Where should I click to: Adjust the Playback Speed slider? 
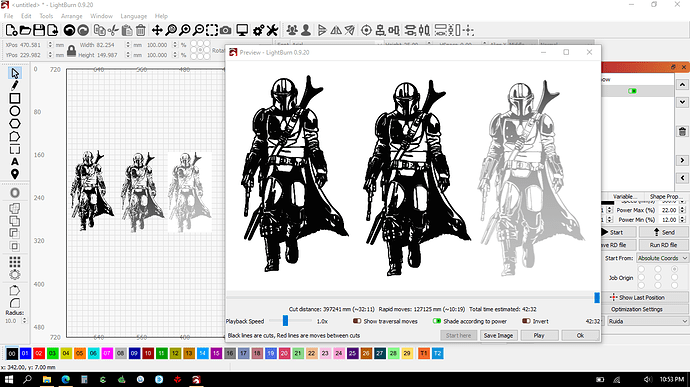pyautogui.click(x=285, y=321)
